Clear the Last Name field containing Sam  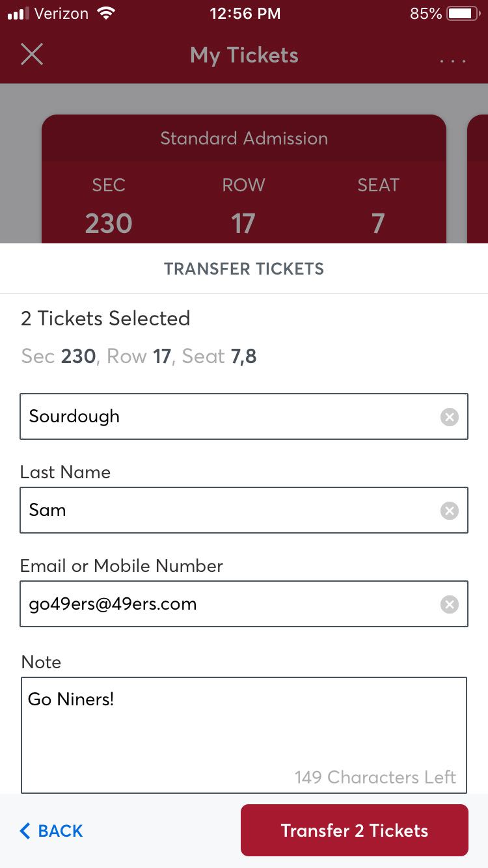pyautogui.click(x=449, y=511)
